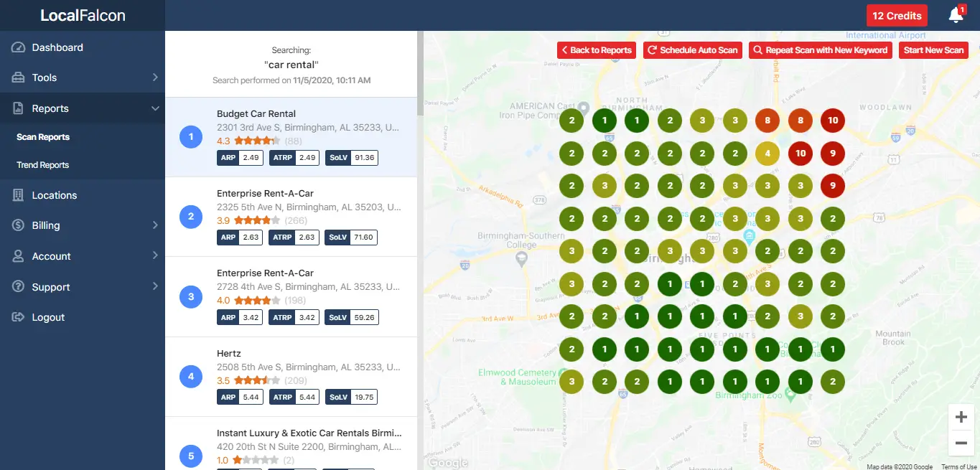
Task: Click Back to Reports button
Action: (597, 50)
